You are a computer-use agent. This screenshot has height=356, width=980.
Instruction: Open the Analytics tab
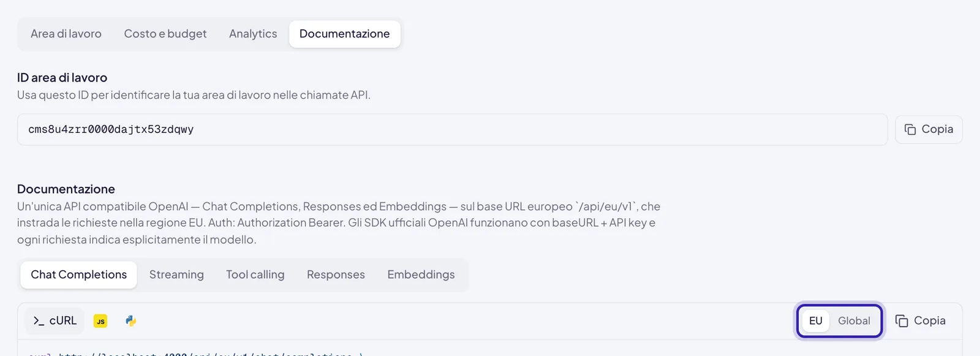coord(253,34)
